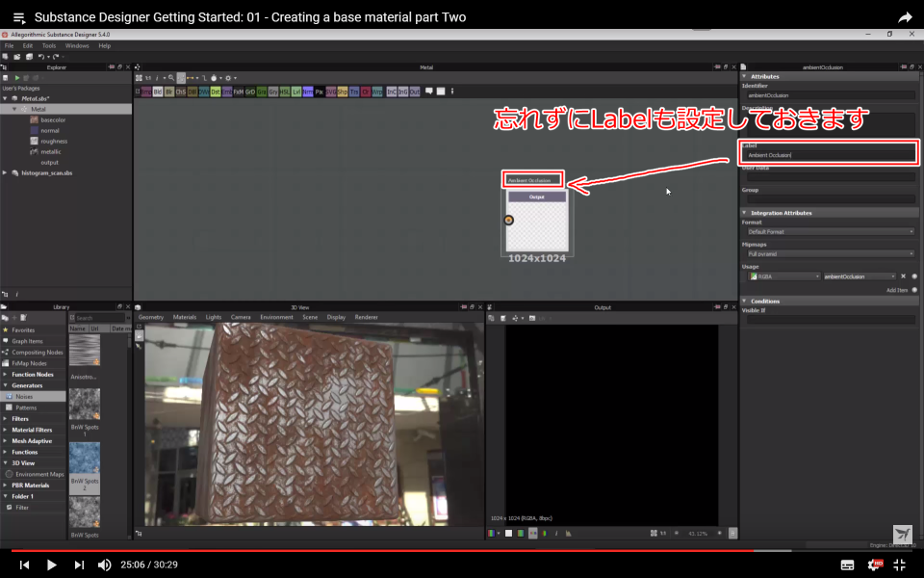Expand the histogram_scan.sbs package
This screenshot has height=578, width=924.
coord(6,172)
